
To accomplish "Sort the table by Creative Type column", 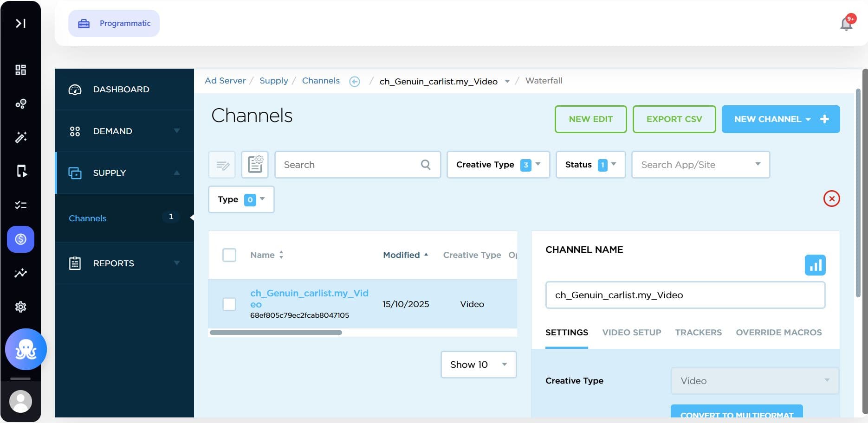I will pyautogui.click(x=472, y=255).
